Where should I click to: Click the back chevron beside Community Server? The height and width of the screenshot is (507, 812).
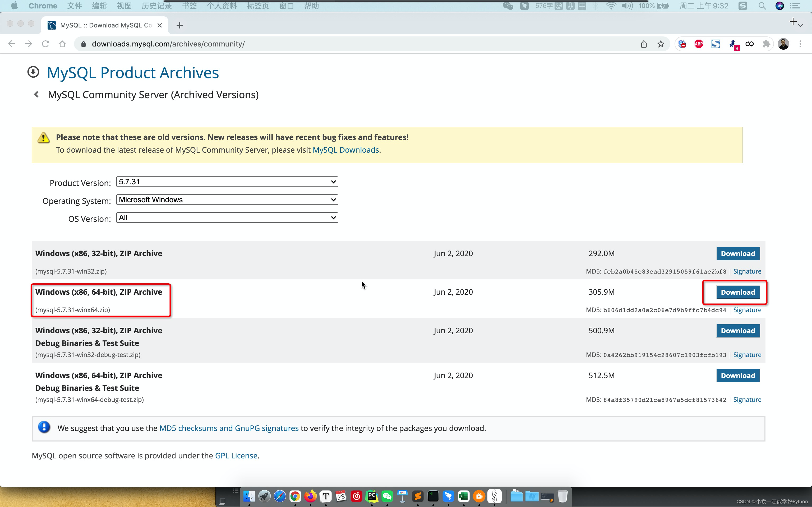36,95
